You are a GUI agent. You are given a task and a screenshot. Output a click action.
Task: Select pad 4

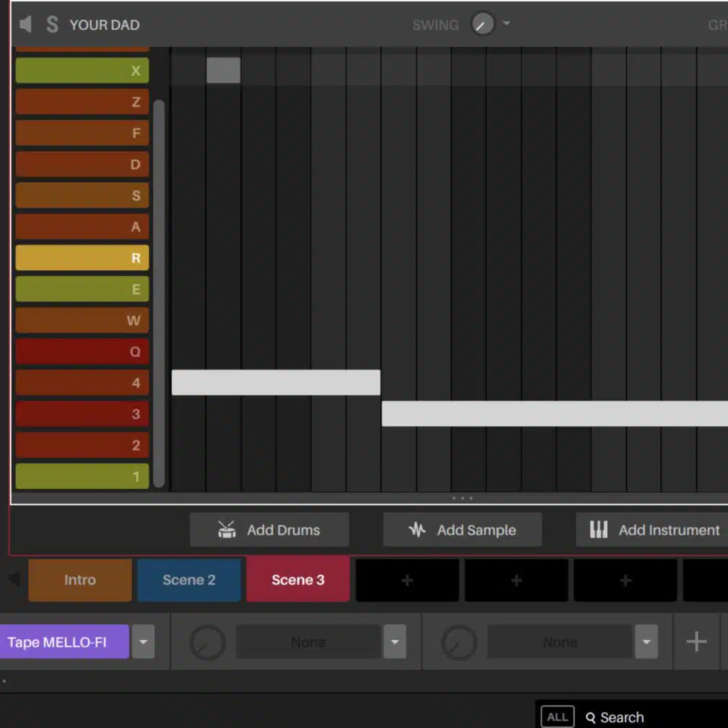82,382
